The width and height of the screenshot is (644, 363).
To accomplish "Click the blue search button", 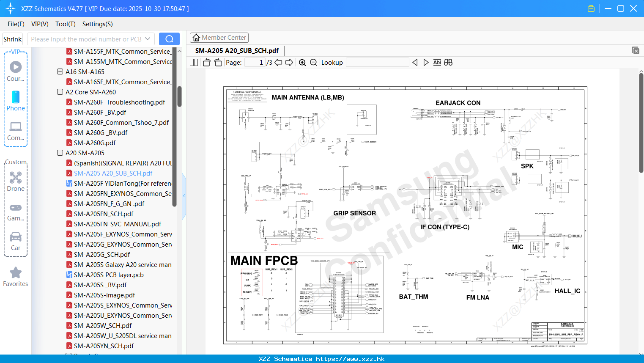I will coord(169,39).
